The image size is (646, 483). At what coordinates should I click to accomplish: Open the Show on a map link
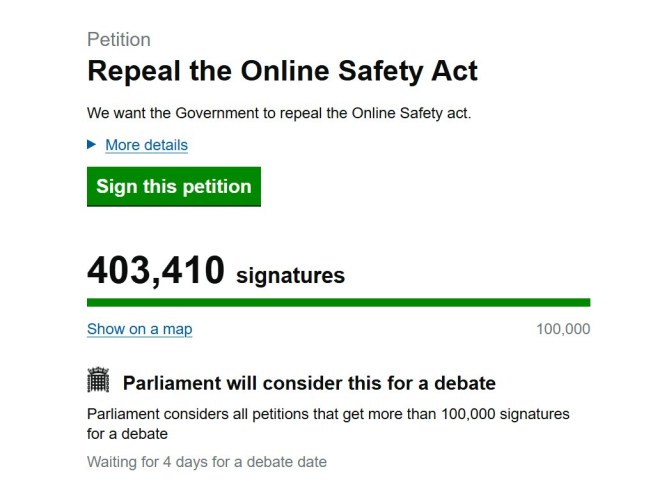click(139, 329)
